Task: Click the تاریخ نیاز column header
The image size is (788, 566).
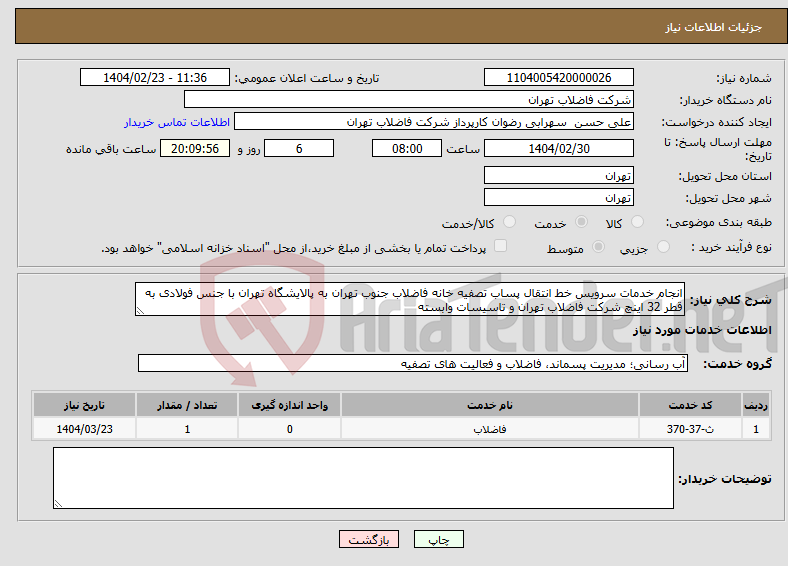Action: pyautogui.click(x=84, y=405)
